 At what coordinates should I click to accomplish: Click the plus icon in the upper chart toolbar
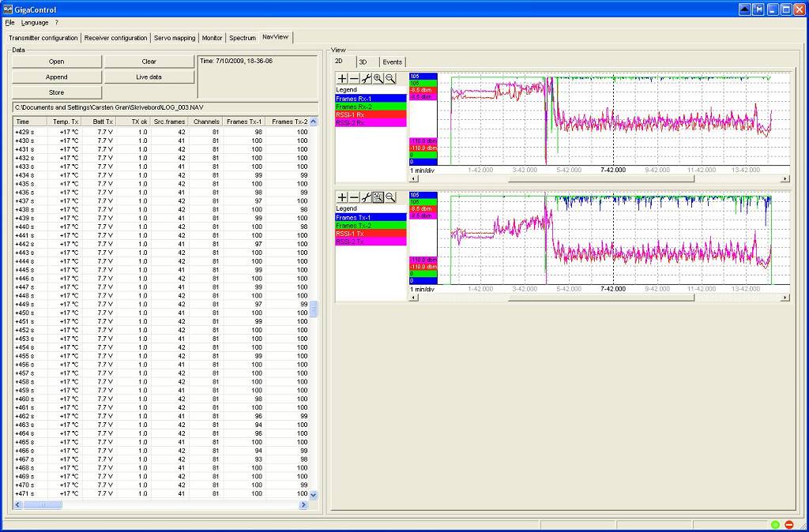[x=342, y=78]
